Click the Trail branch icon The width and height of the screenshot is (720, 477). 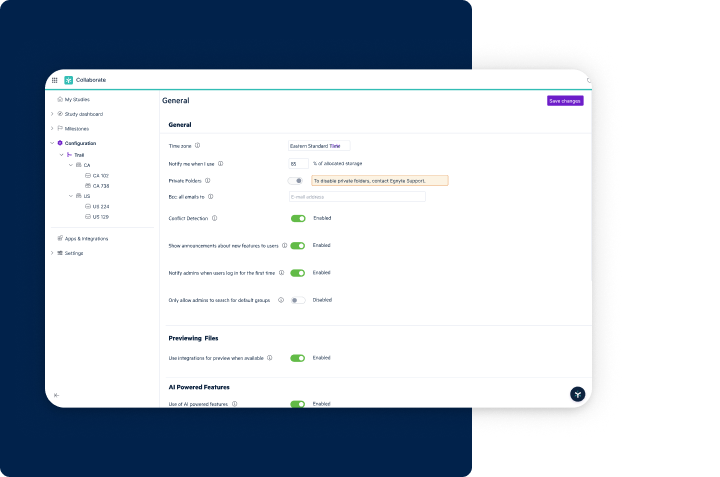(x=69, y=155)
